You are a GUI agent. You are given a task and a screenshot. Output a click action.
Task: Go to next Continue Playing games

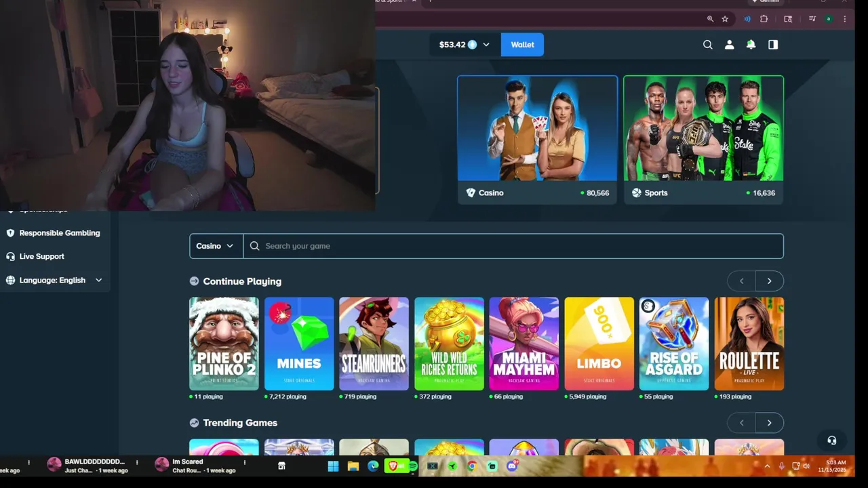(x=769, y=281)
